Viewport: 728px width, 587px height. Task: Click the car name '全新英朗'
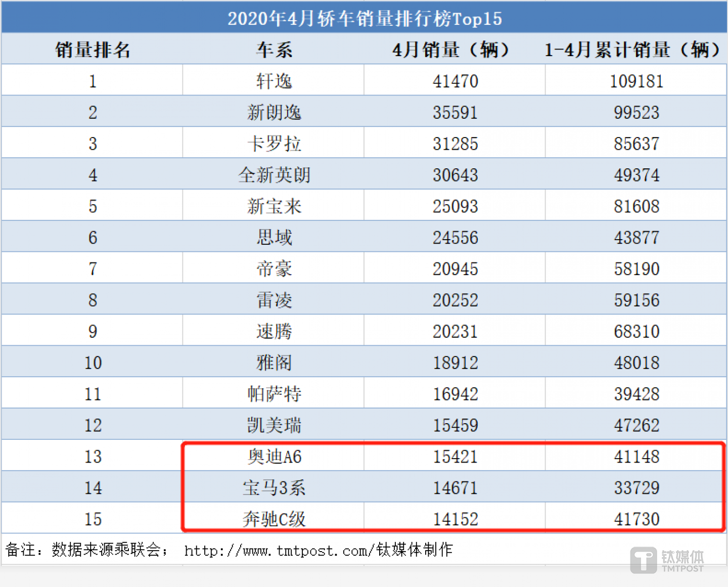[274, 175]
